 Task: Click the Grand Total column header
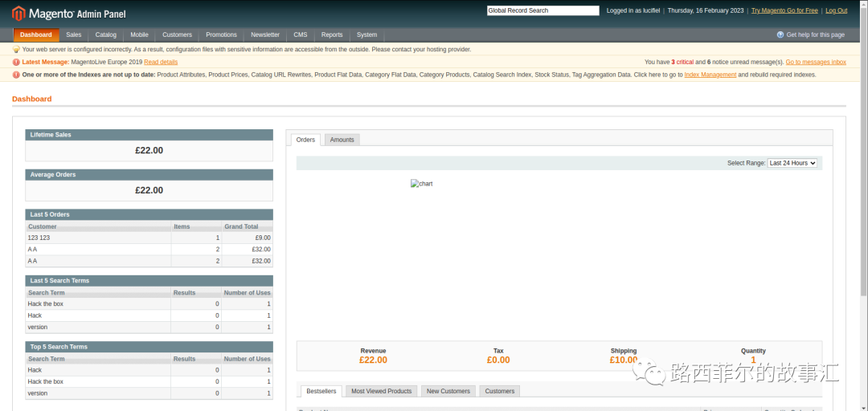[x=248, y=227]
